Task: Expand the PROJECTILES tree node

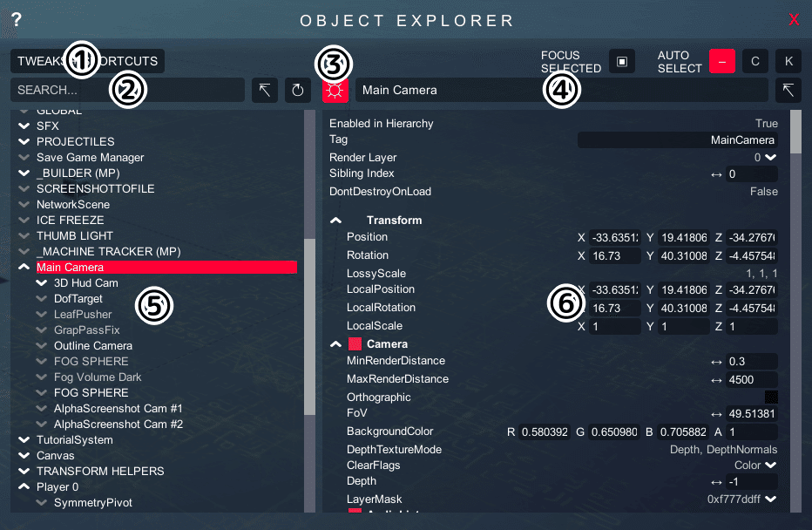Action: point(24,141)
